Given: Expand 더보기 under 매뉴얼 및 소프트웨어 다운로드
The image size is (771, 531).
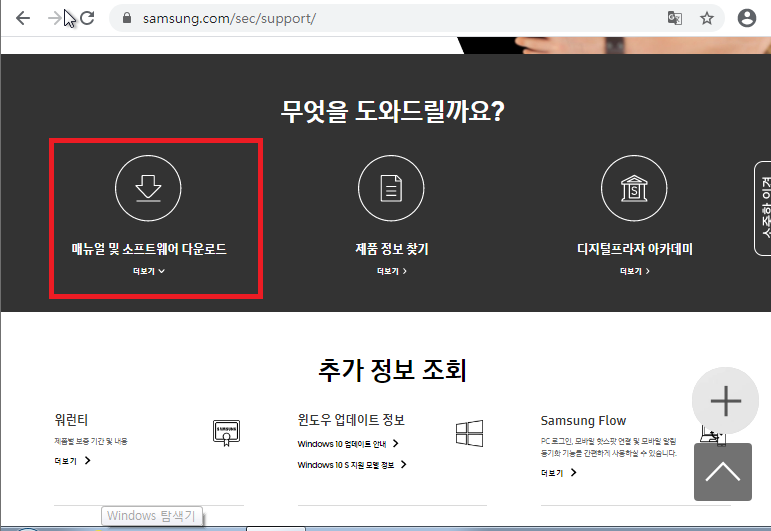Looking at the screenshot, I should [x=148, y=271].
